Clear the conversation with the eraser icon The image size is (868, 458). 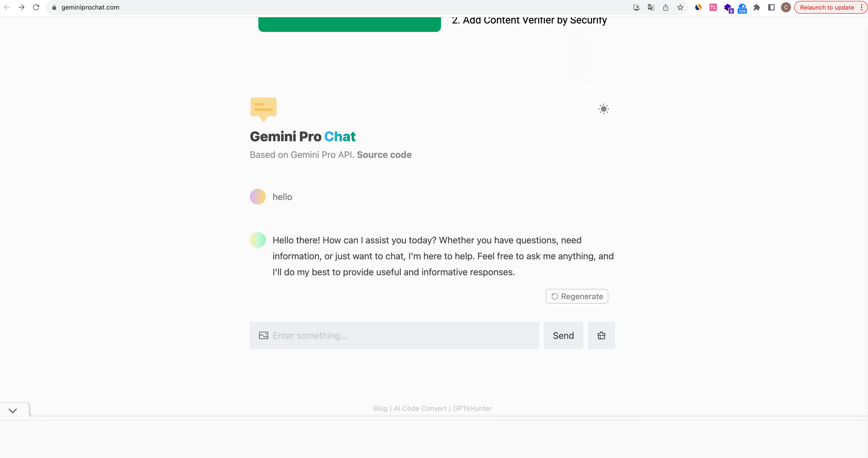pyautogui.click(x=601, y=335)
